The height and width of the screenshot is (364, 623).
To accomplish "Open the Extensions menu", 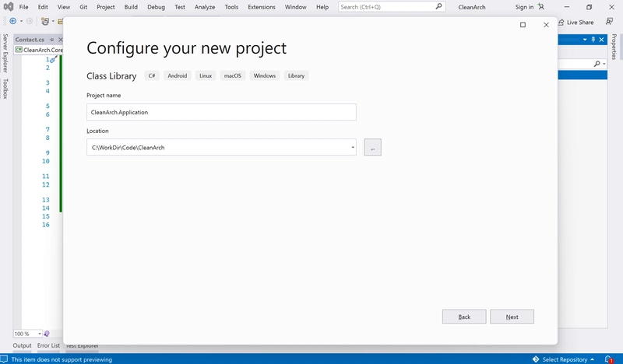I will [x=261, y=7].
